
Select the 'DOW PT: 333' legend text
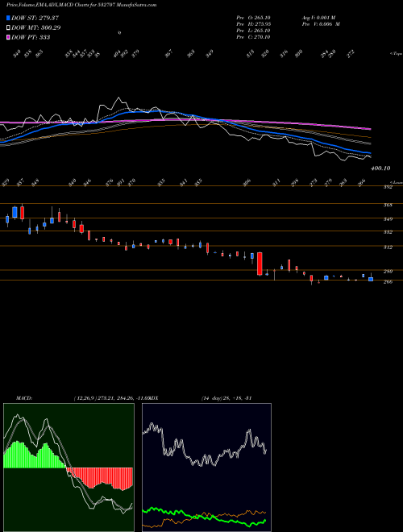[31, 37]
